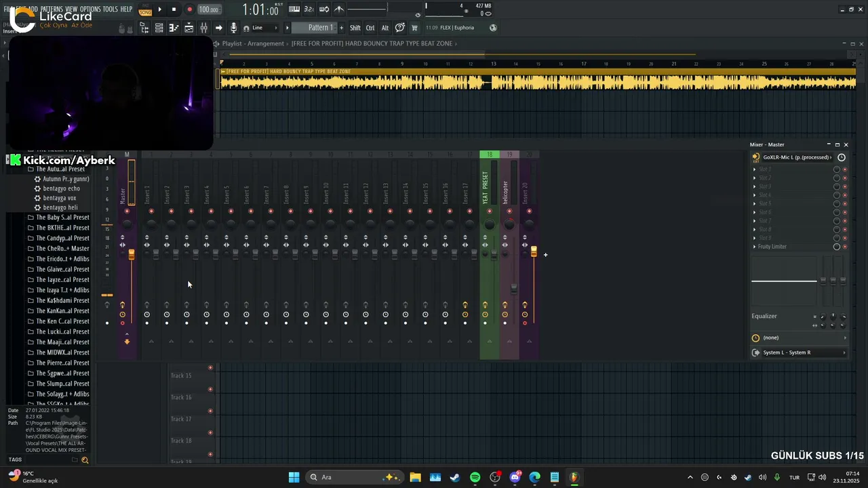The height and width of the screenshot is (488, 868).
Task: Toggle the Shift key modifier button
Action: [355, 28]
